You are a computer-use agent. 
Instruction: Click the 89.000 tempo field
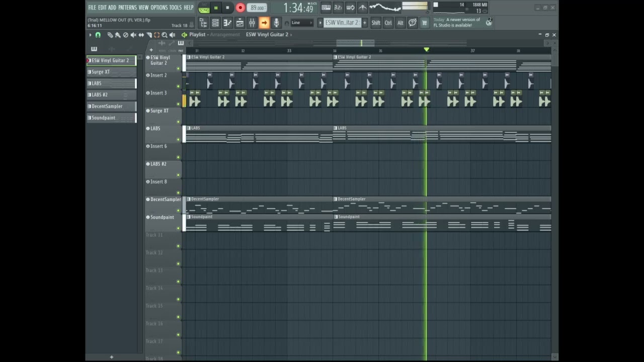pos(257,8)
